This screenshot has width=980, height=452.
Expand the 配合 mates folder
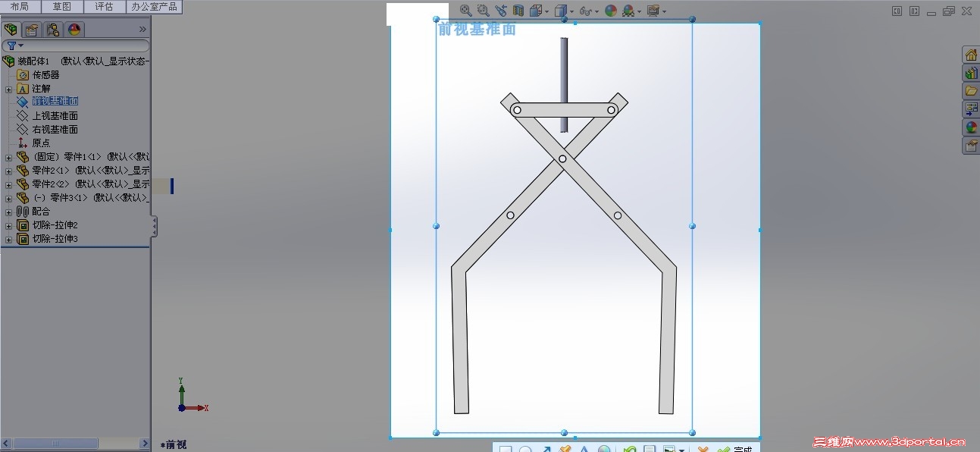tap(9, 212)
